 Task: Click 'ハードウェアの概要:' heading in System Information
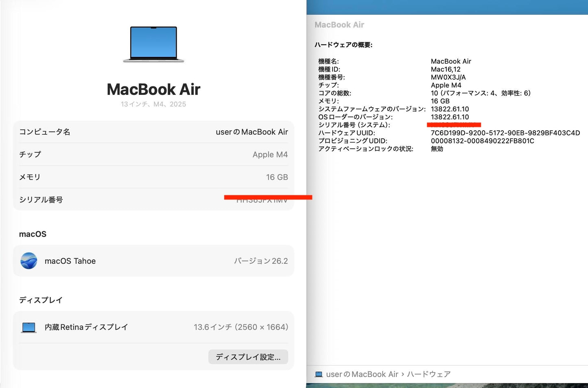tap(343, 45)
